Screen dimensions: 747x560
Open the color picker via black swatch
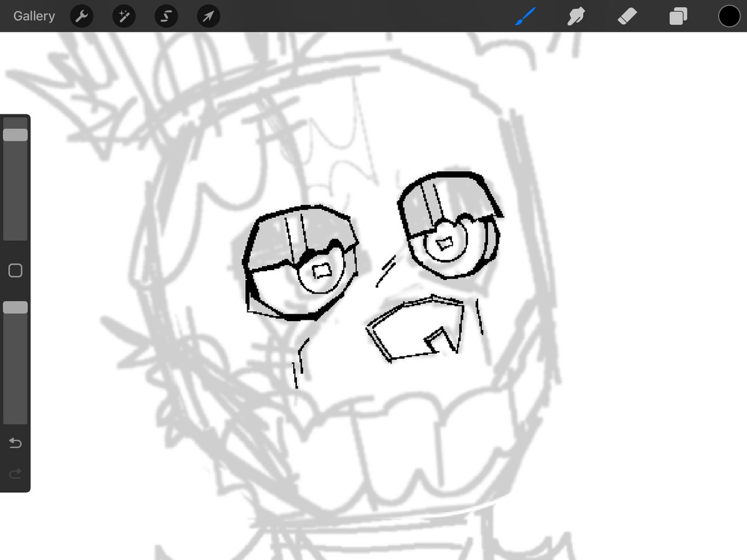click(x=728, y=16)
